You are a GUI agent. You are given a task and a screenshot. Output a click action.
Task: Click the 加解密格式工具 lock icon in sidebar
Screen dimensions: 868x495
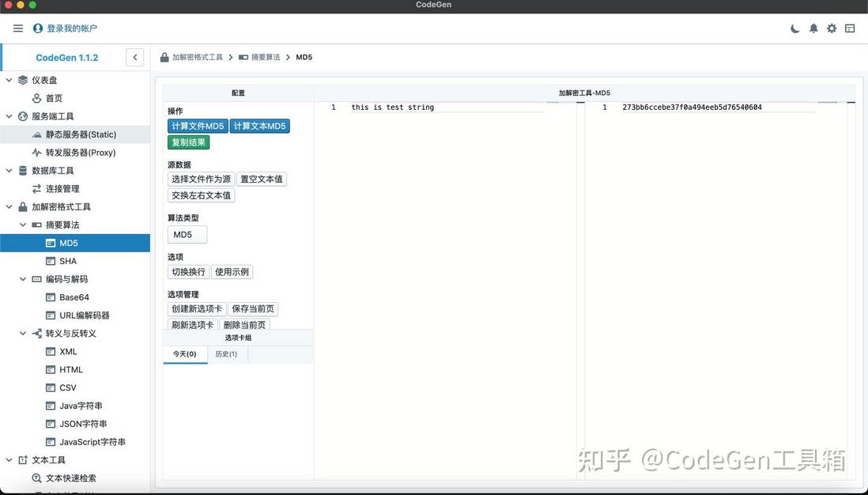23,206
